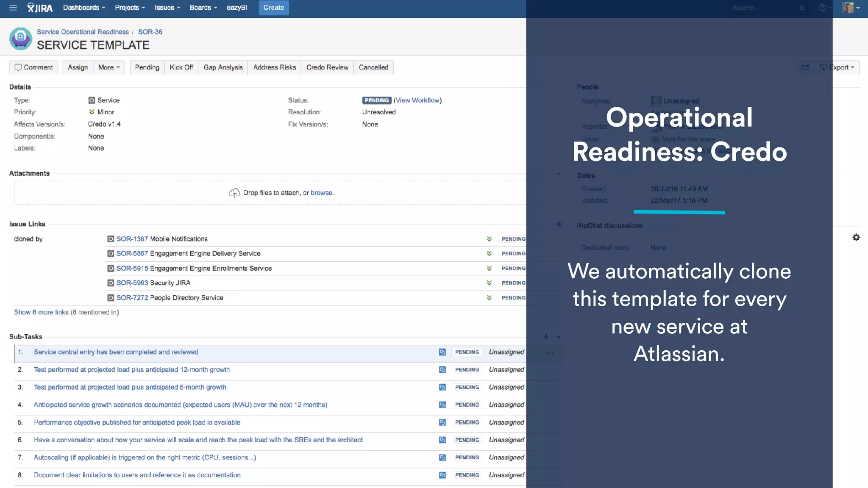Open linked issue SOR-7272
Screen dimensions: 868x488
point(132,298)
